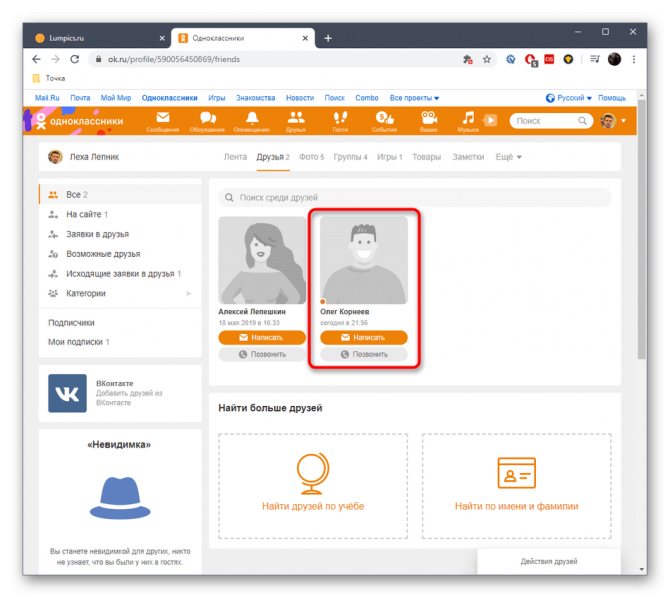Click the Поиск среди друзей search field

(414, 197)
